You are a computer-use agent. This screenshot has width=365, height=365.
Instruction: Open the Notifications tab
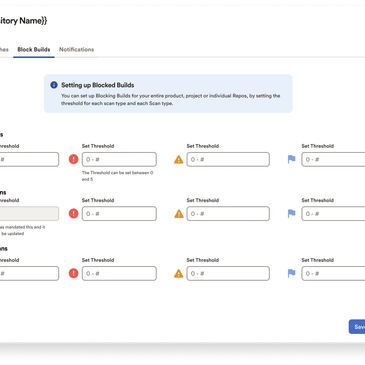76,50
